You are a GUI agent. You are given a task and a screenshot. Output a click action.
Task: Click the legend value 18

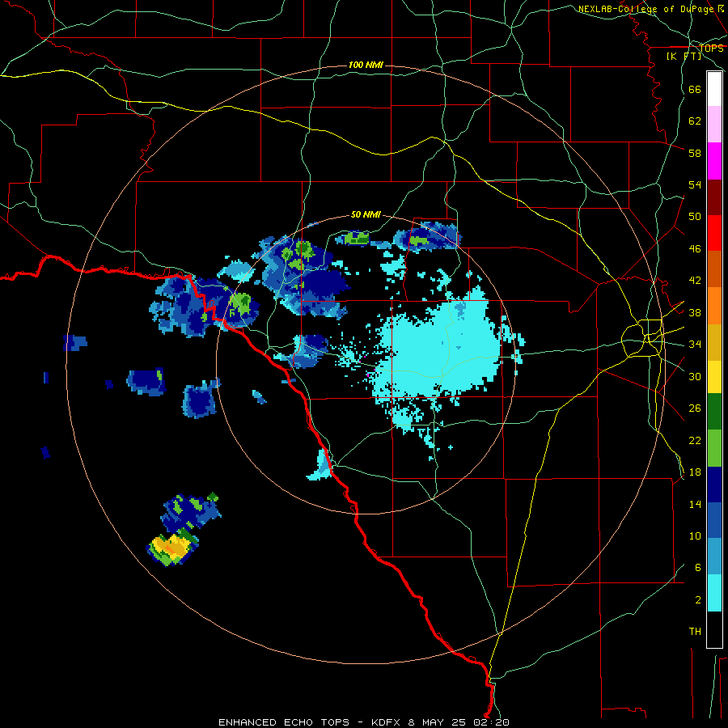[695, 472]
